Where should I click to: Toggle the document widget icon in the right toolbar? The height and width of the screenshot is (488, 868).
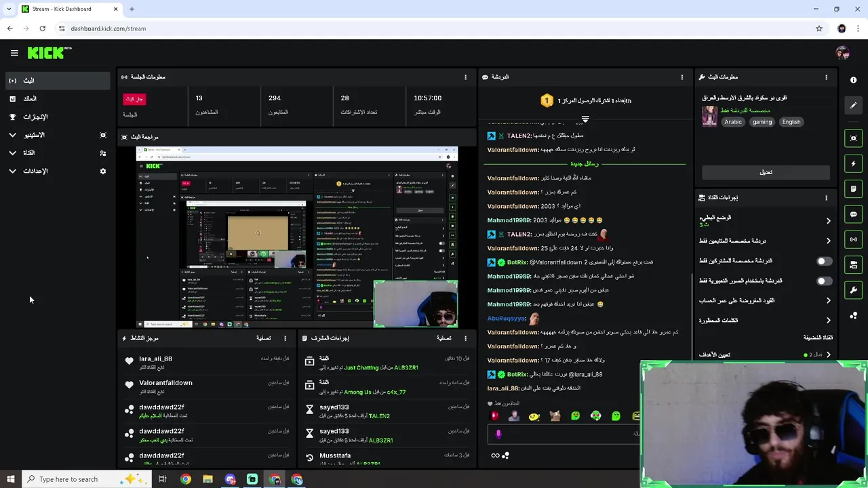(853, 188)
